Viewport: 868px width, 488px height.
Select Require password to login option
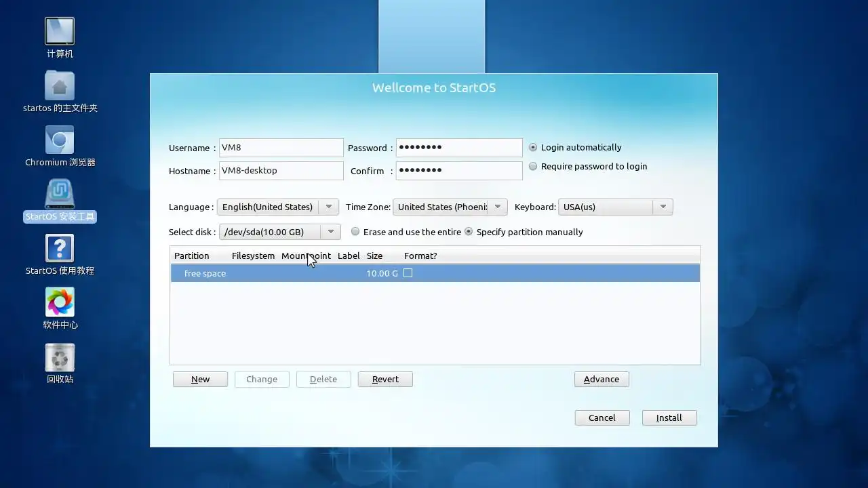[x=533, y=166]
